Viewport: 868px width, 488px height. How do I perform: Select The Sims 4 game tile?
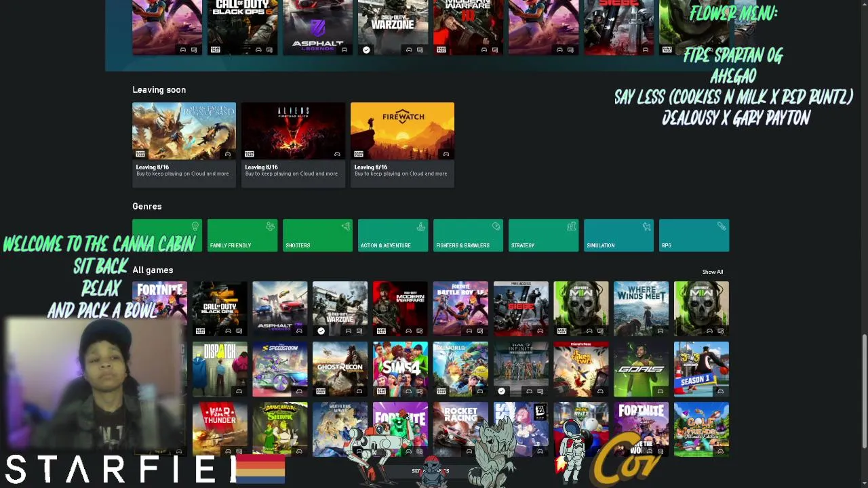400,369
